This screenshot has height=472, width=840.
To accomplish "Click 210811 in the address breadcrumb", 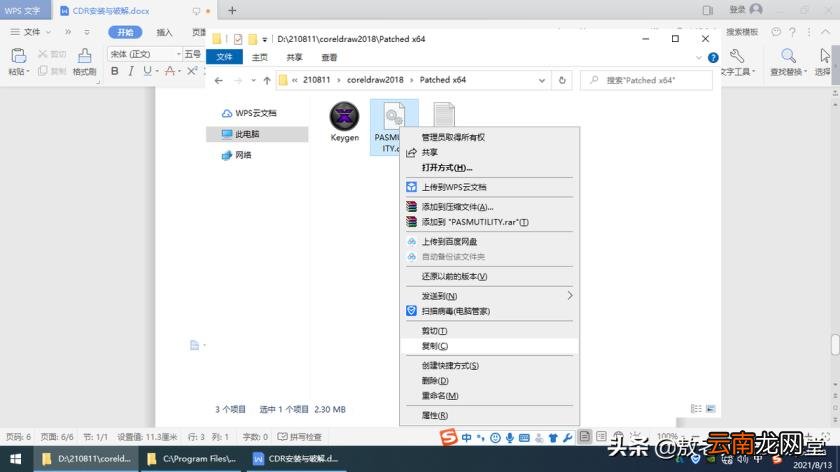I will (x=317, y=80).
